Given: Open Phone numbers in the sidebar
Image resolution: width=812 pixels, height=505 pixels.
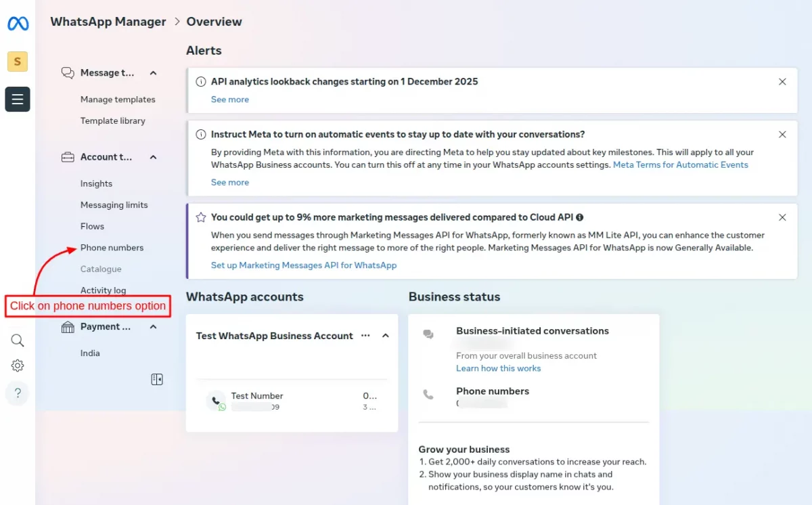Looking at the screenshot, I should (x=112, y=248).
